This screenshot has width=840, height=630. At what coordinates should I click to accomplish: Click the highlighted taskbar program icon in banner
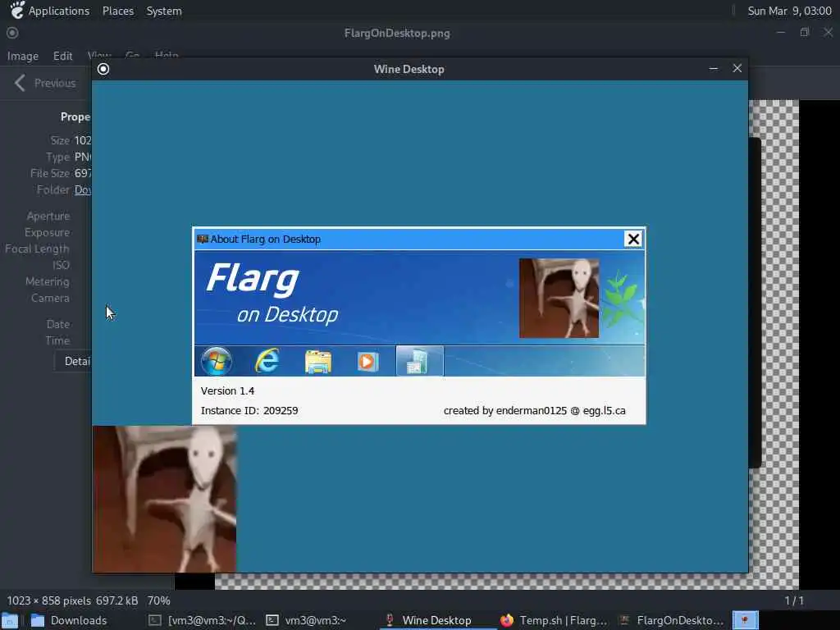point(419,361)
